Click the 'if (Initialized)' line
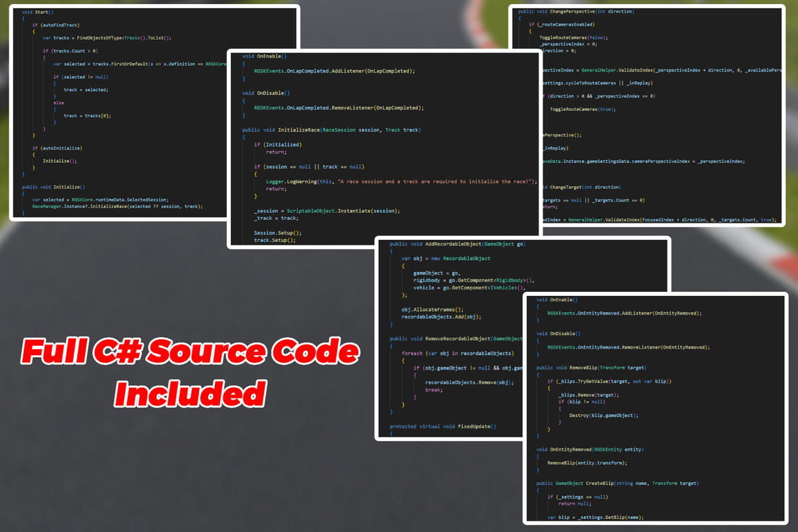The image size is (798, 532). click(x=277, y=144)
